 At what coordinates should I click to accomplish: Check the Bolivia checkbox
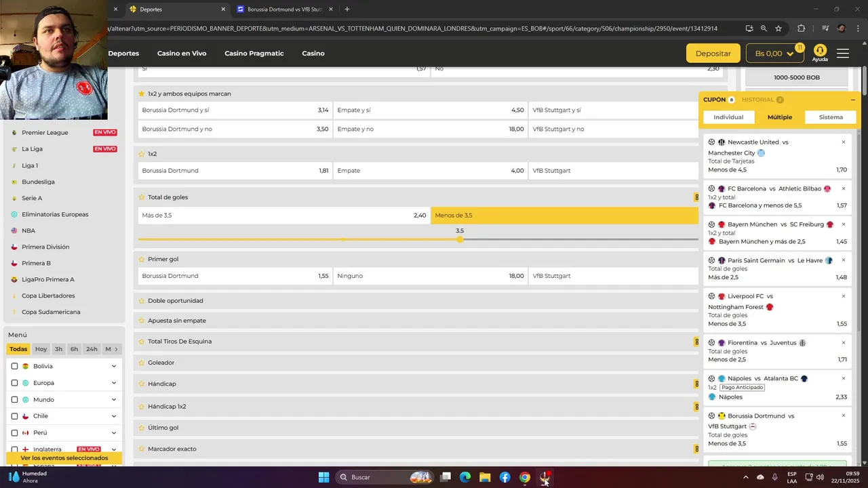14,366
